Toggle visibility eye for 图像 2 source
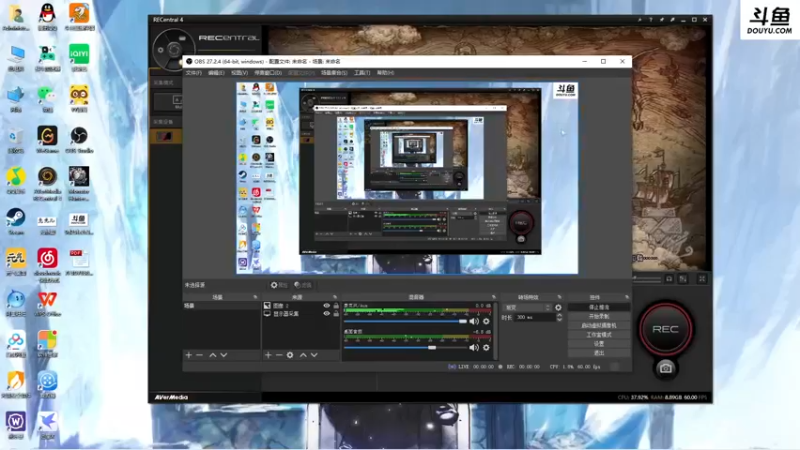 pyautogui.click(x=327, y=306)
